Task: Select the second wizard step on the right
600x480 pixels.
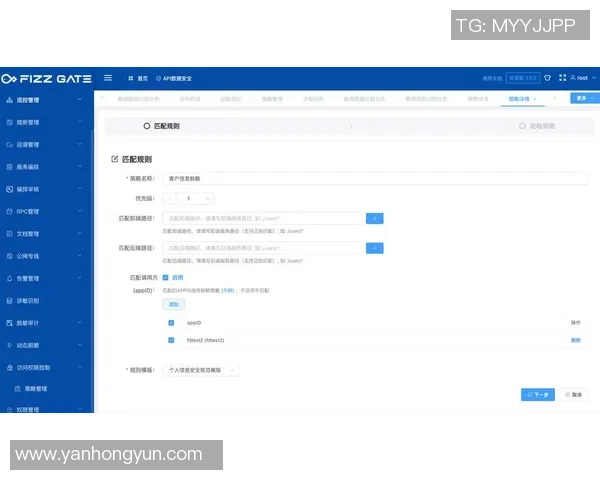Action: (537, 126)
